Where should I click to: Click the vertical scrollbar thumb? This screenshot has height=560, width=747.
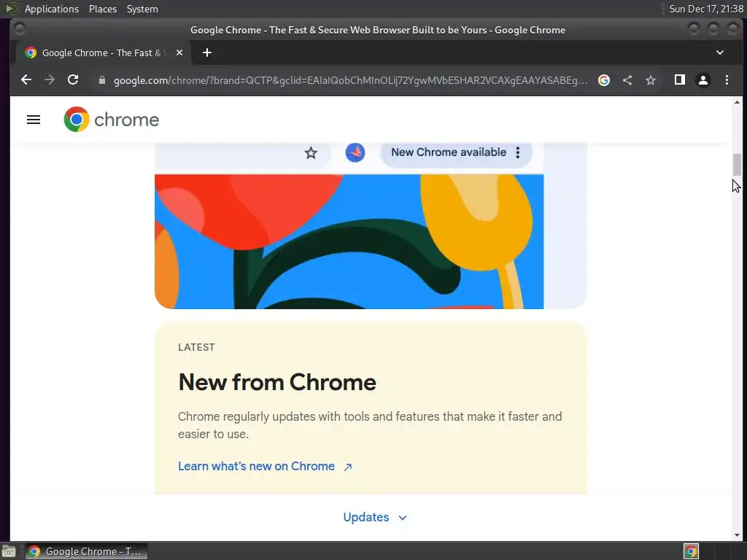tap(737, 165)
